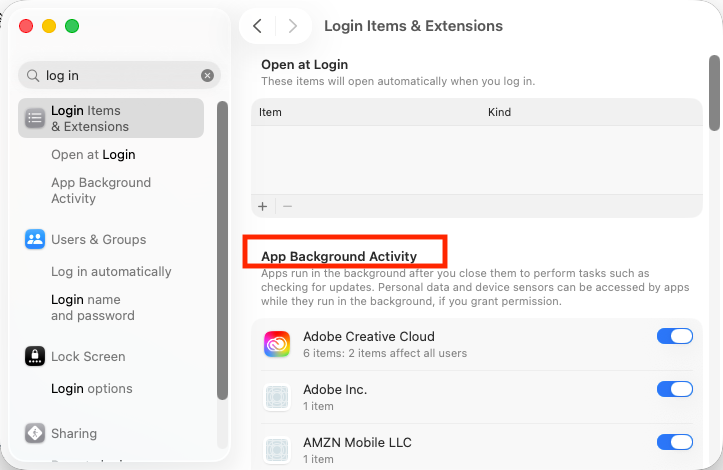This screenshot has height=470, width=723.
Task: Select Lock Screen in sidebar
Action: pyautogui.click(x=88, y=357)
